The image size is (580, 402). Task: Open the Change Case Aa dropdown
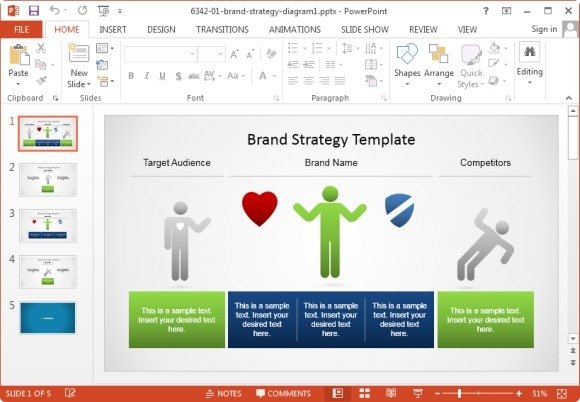pyautogui.click(x=236, y=76)
